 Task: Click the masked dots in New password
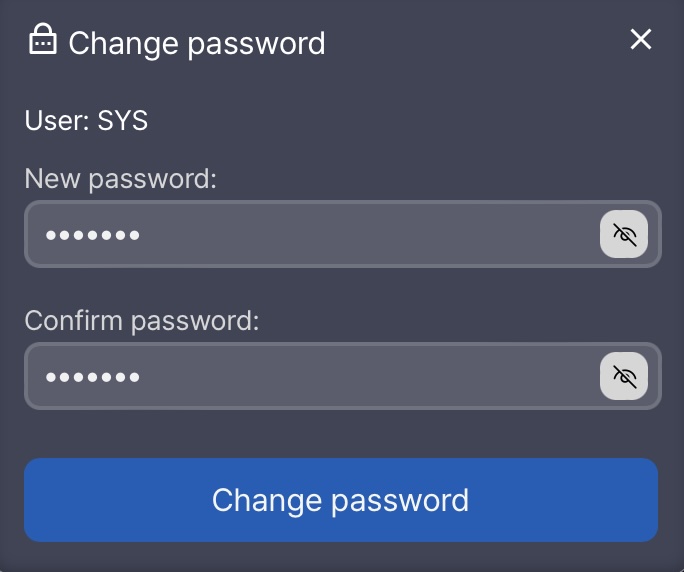click(92, 236)
